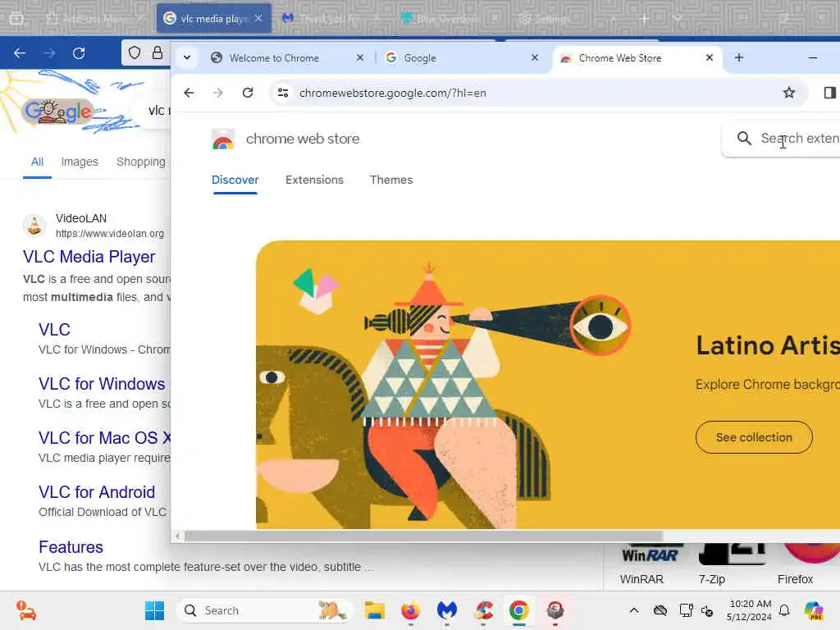Show hidden system tray icons
Image resolution: width=840 pixels, height=630 pixels.
coord(634,610)
